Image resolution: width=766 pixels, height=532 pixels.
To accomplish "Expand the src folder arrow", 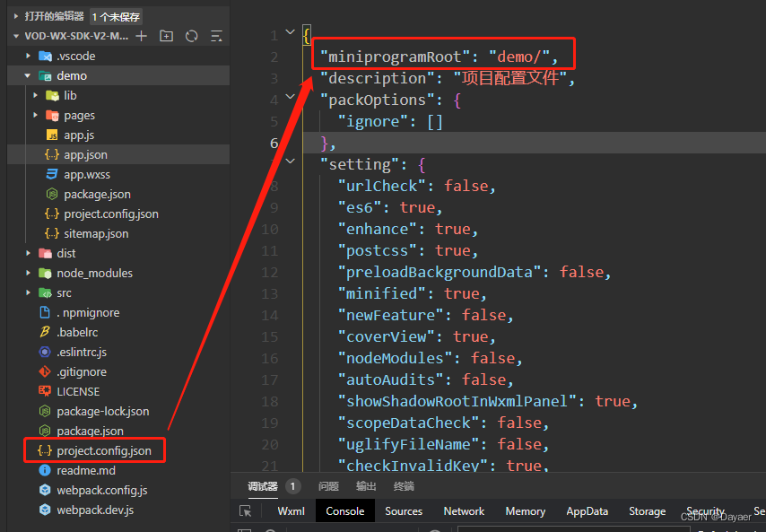I will 28,293.
